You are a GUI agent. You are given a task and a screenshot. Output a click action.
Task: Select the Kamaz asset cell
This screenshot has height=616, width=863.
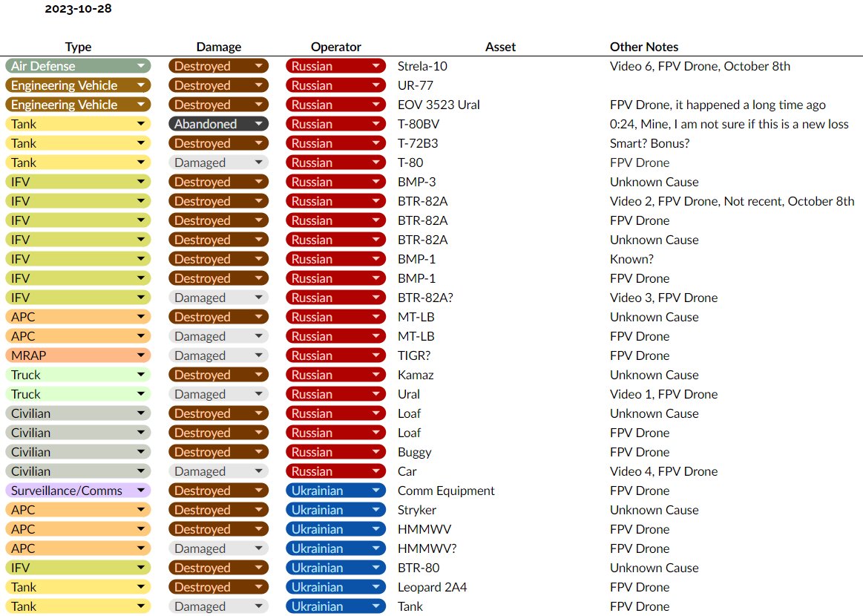pos(416,375)
